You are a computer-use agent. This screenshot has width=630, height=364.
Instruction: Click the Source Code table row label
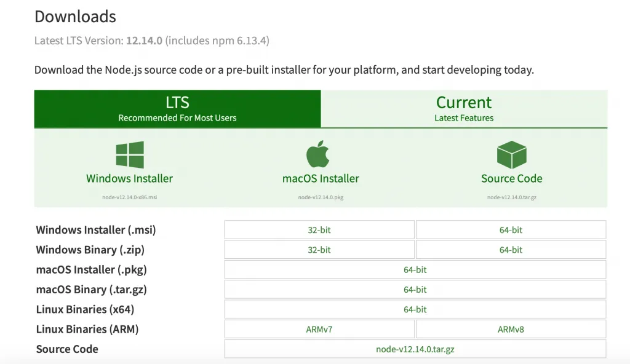(x=67, y=349)
